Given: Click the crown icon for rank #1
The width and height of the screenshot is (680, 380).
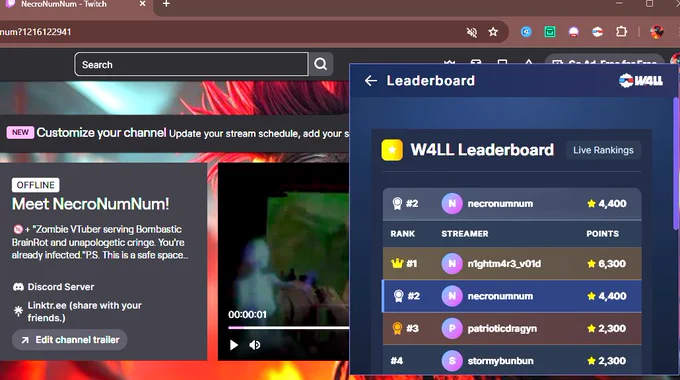Looking at the screenshot, I should coord(397,263).
